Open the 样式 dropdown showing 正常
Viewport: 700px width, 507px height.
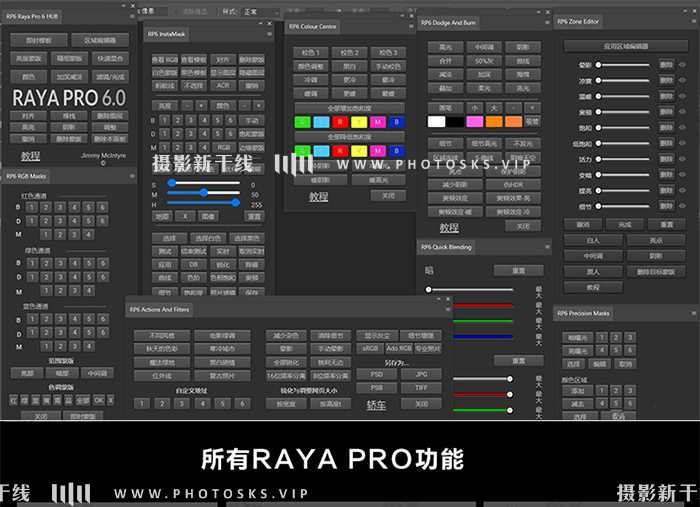click(x=261, y=12)
